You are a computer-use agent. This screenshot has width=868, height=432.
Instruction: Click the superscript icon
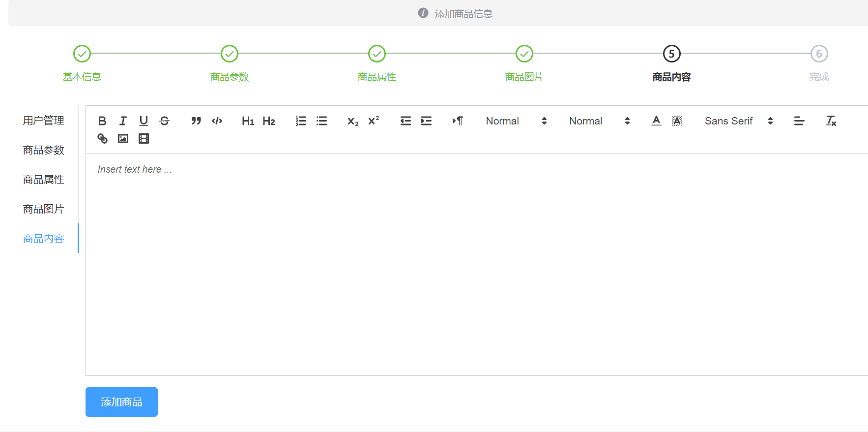click(x=374, y=121)
